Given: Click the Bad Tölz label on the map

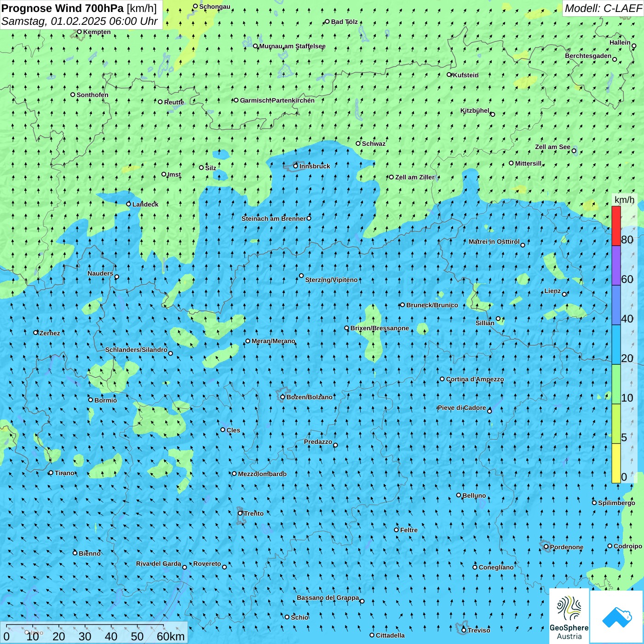Looking at the screenshot, I should pyautogui.click(x=344, y=22).
